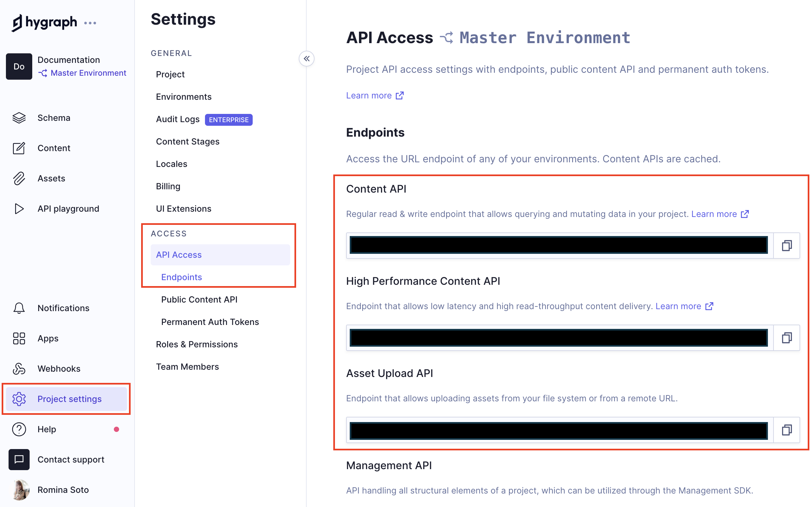The height and width of the screenshot is (507, 812).
Task: Open the API Playground icon
Action: tap(19, 208)
